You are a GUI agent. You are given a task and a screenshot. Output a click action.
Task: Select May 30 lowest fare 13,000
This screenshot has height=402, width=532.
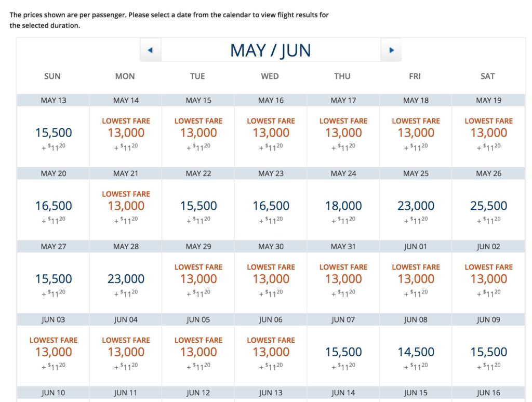(x=271, y=279)
